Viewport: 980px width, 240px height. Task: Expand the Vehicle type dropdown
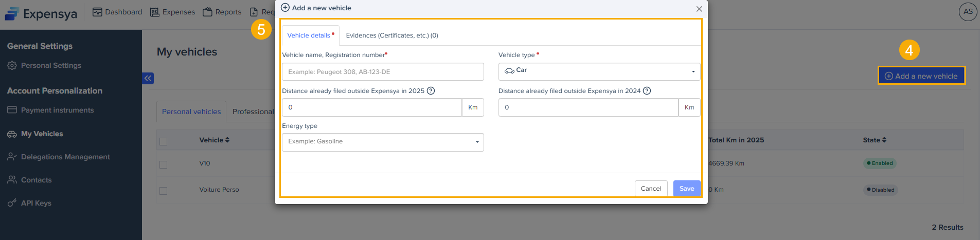pos(599,71)
